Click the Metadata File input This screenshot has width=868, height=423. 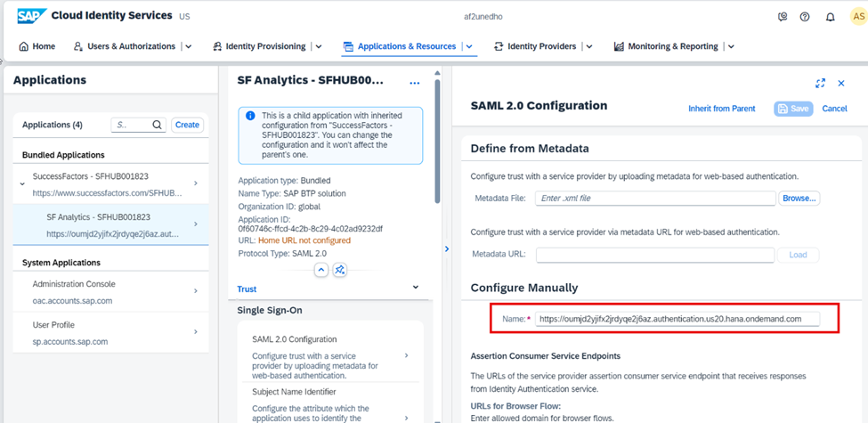point(655,198)
